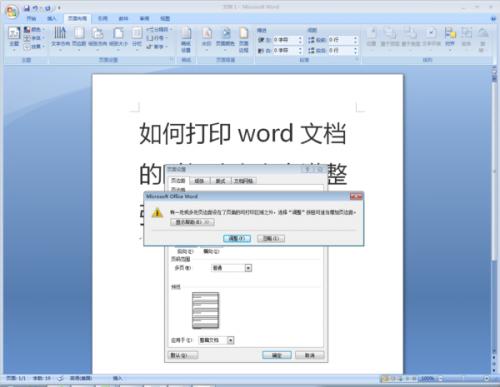Open the Line Numbers (行号) menu
Viewport: 500px width, 387px height.
point(157,38)
